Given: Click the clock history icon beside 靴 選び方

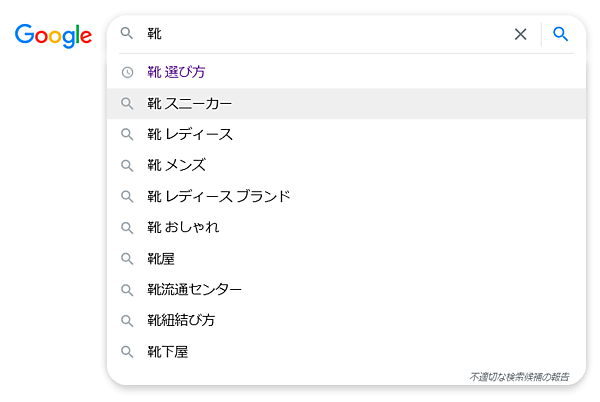Looking at the screenshot, I should [x=127, y=72].
